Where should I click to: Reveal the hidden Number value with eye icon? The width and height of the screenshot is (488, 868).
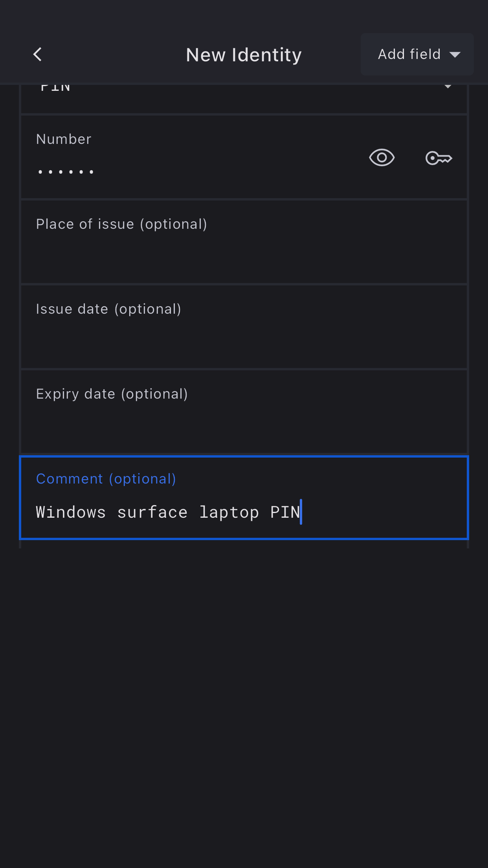pyautogui.click(x=382, y=158)
